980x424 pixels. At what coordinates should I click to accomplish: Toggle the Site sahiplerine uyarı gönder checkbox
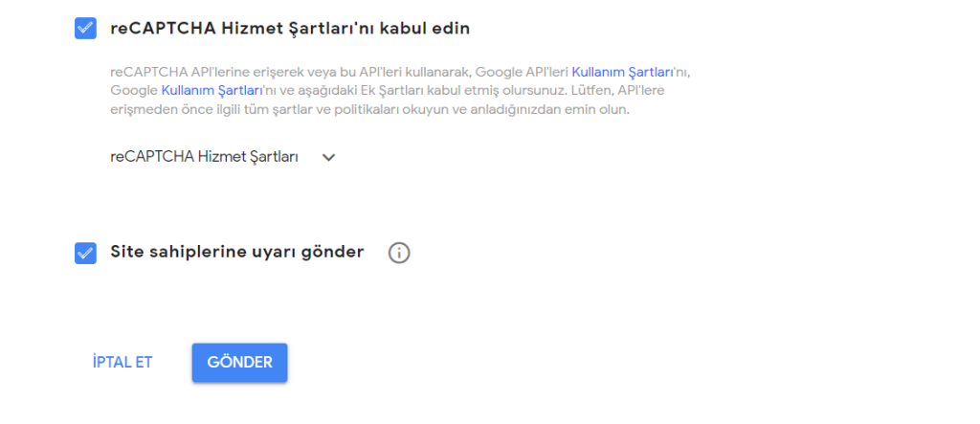point(85,253)
